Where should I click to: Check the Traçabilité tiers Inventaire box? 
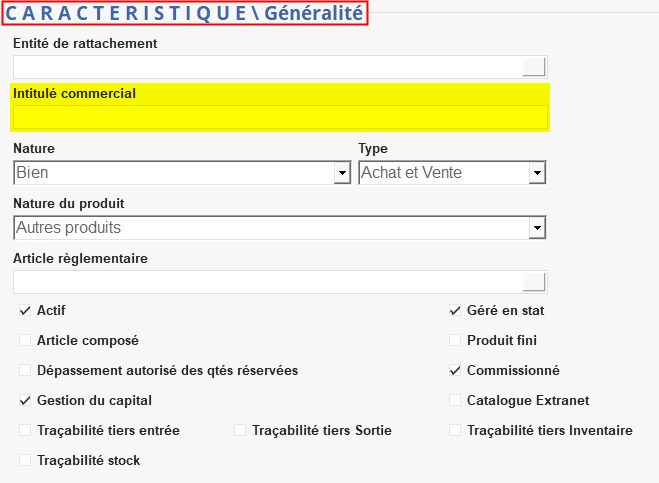455,431
